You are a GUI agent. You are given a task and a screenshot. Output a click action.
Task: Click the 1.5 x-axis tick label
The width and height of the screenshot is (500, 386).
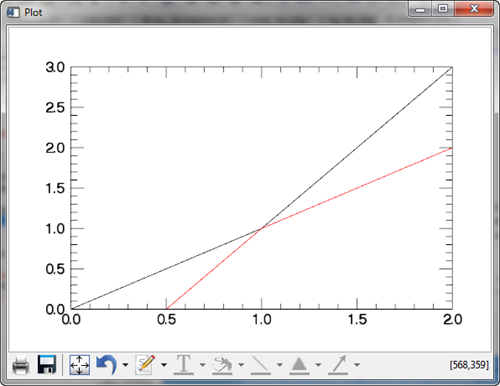click(357, 320)
